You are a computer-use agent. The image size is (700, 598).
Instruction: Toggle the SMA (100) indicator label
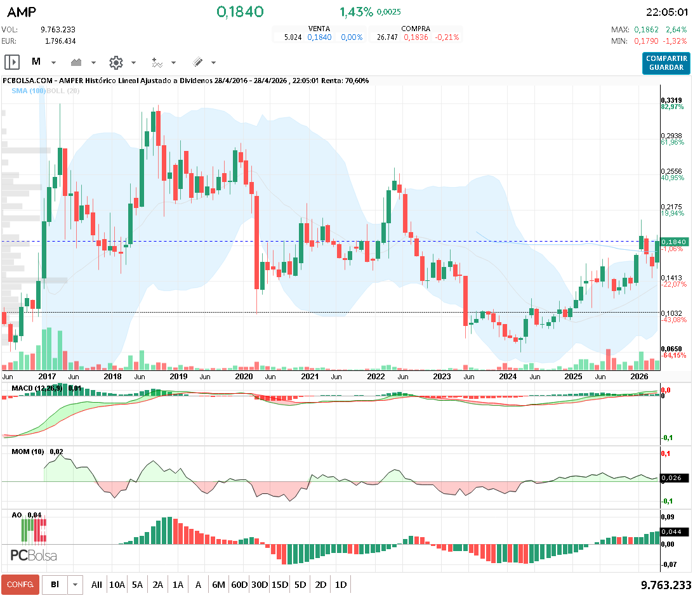[29, 91]
